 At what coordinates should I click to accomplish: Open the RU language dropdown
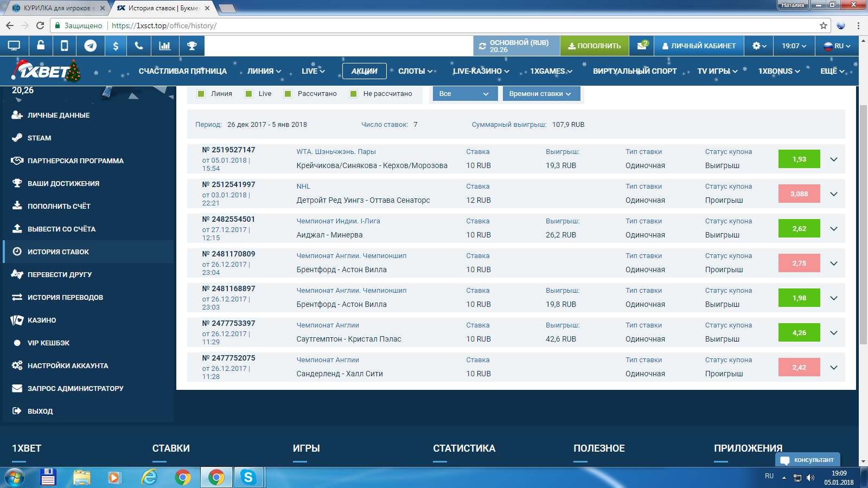[837, 46]
